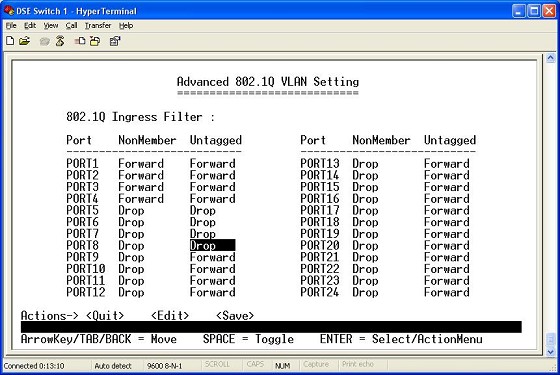Maximize the HyperTerminal window
560x375 pixels.
coord(534,11)
